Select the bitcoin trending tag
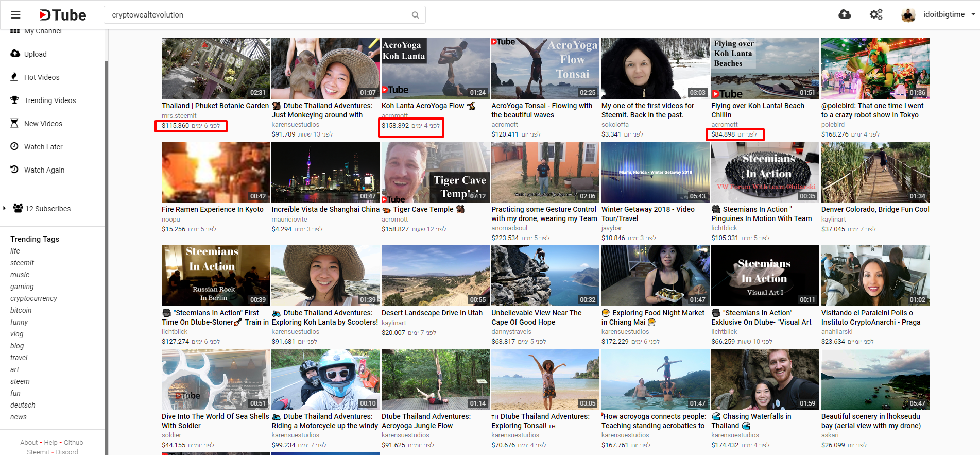The width and height of the screenshot is (980, 455). pyautogui.click(x=21, y=310)
